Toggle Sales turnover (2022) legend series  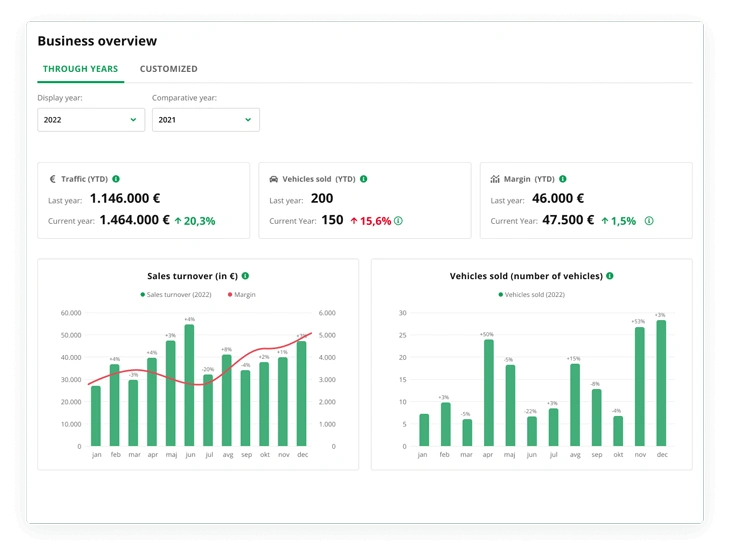(x=176, y=295)
